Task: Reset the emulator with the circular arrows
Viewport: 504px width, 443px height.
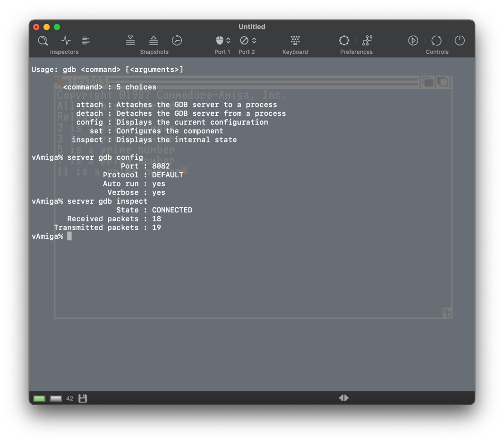Action: (436, 40)
